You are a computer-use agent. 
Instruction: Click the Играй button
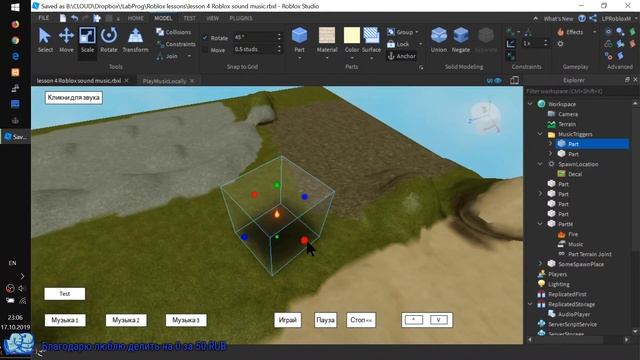click(288, 320)
